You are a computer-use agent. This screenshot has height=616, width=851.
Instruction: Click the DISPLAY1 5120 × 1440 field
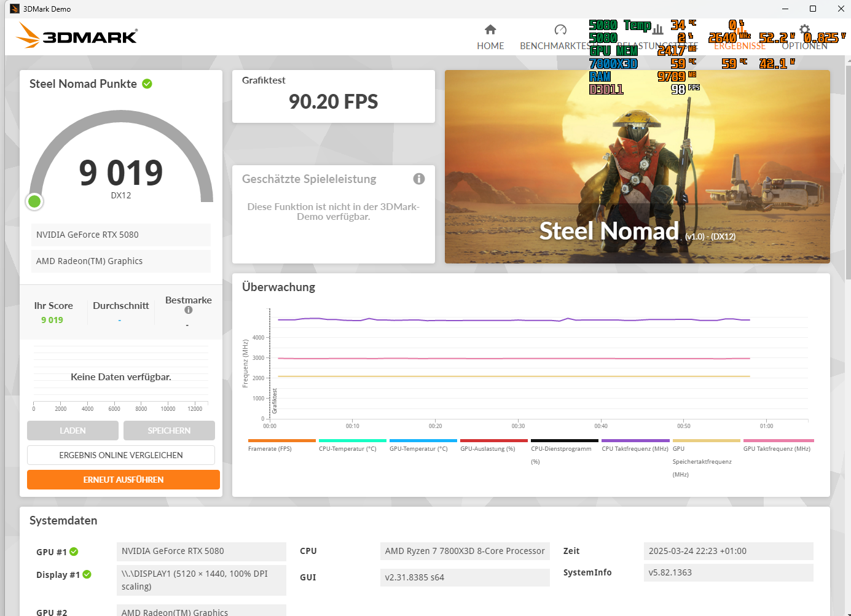pyautogui.click(x=202, y=580)
